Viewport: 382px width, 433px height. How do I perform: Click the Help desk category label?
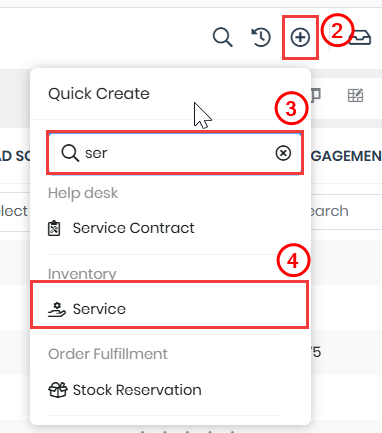point(83,193)
